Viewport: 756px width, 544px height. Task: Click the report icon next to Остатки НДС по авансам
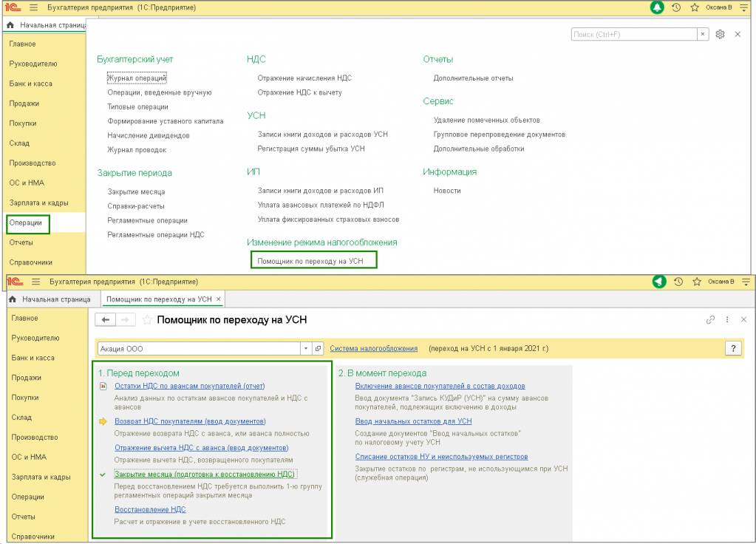(103, 387)
